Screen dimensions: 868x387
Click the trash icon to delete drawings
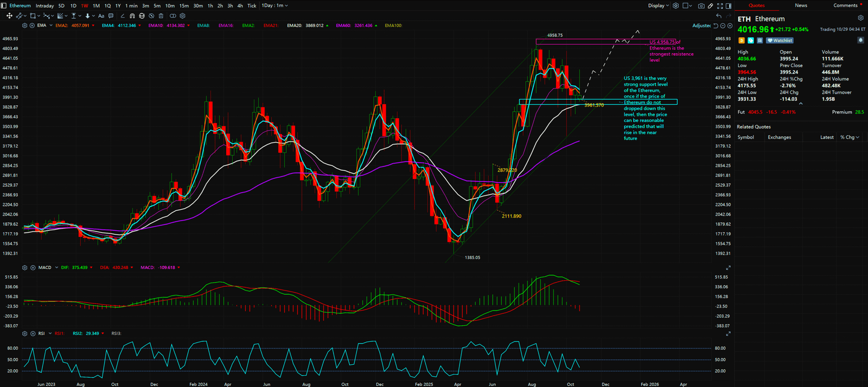161,16
